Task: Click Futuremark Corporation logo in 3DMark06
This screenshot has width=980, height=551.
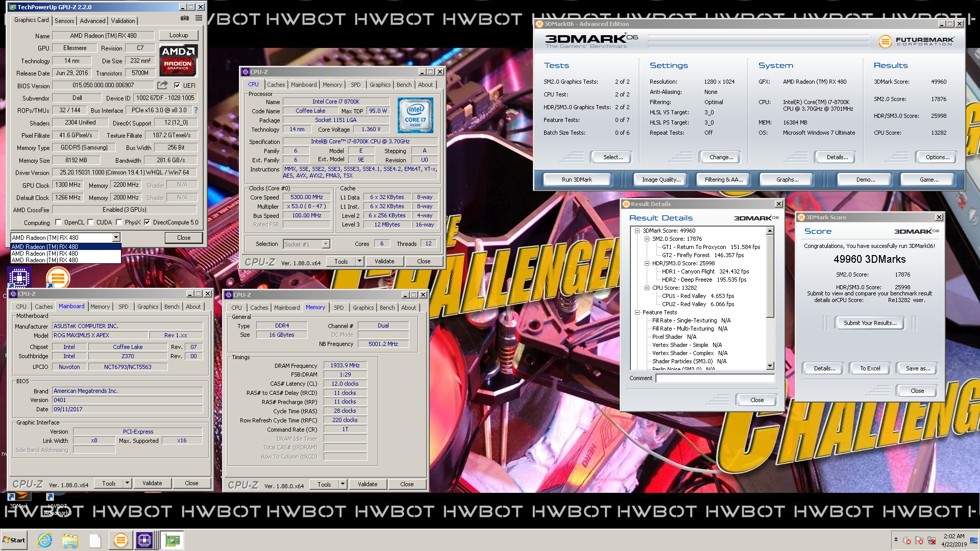Action: tap(917, 41)
